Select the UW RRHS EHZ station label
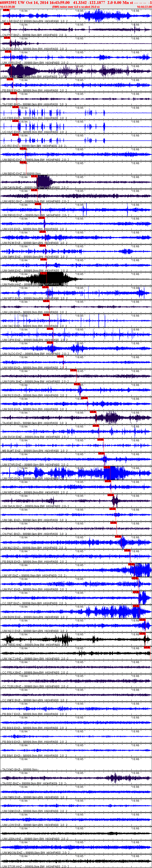This screenshot has width=152, height=868. coord(35,215)
